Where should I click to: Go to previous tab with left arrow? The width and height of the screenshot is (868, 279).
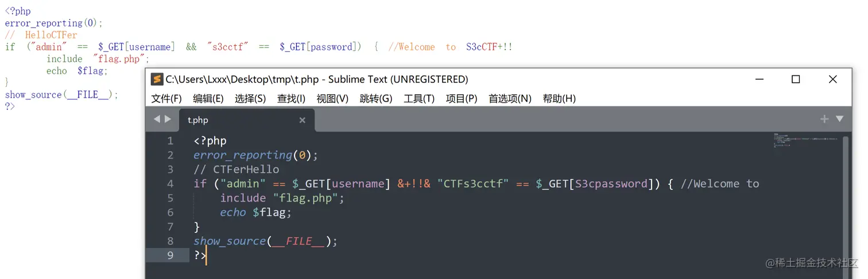coord(157,119)
